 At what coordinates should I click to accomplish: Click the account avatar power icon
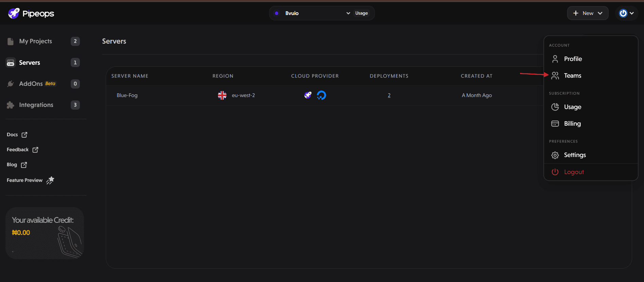tap(623, 13)
